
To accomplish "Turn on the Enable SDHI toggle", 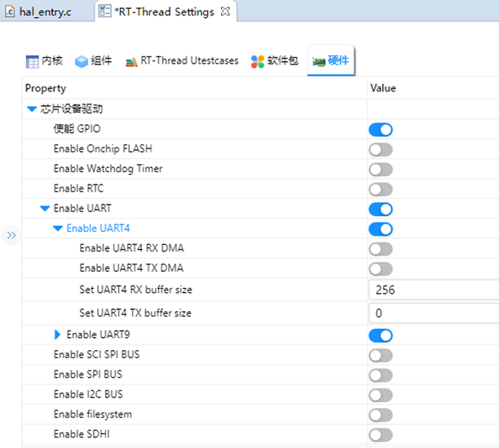I will 381,435.
